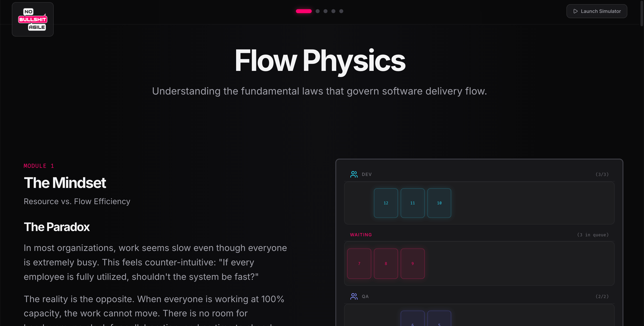Viewport: 644px width, 326px height.
Task: Select work item 11 in the DEV lane
Action: [412, 203]
